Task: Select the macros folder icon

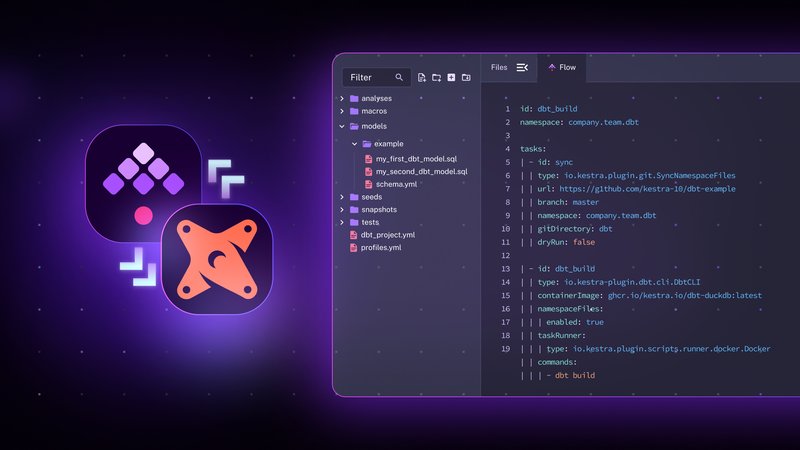Action: [354, 111]
